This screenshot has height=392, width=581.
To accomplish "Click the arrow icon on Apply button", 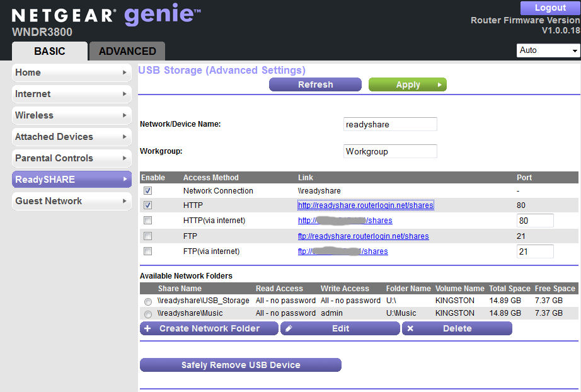I will (439, 85).
